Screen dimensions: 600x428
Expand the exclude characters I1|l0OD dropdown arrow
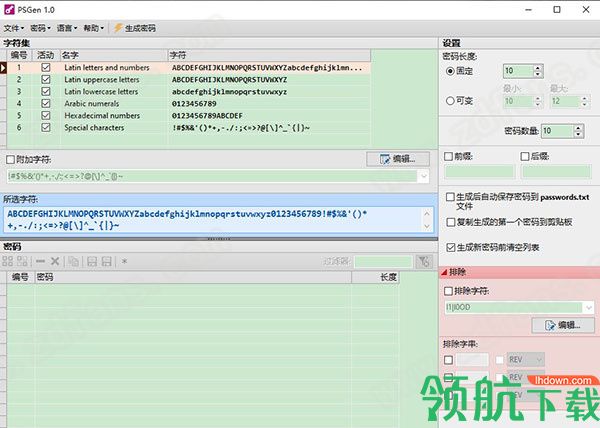589,307
